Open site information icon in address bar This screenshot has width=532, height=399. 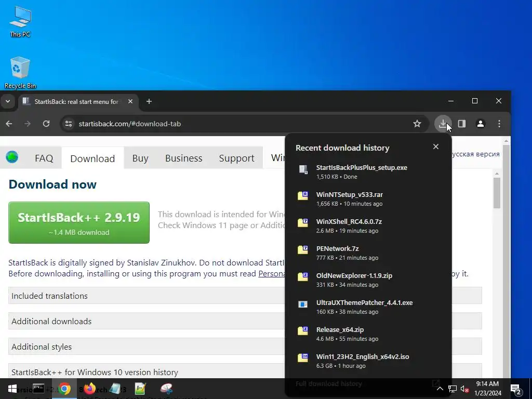click(69, 124)
